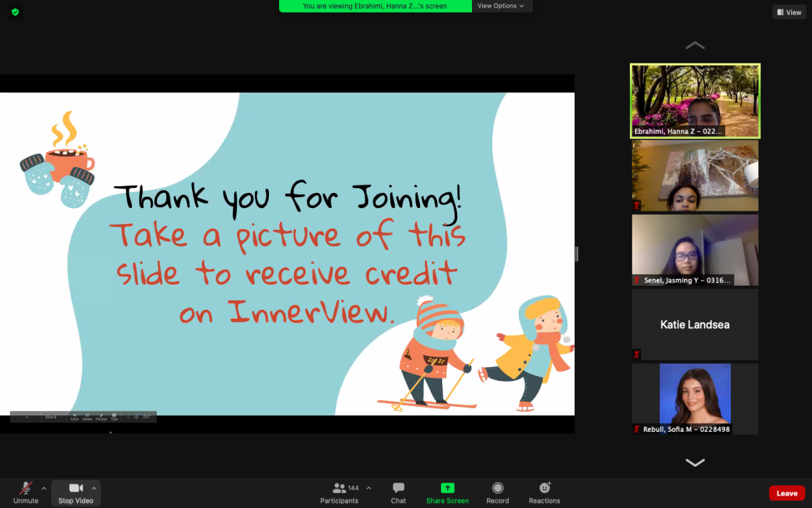Open the Participants panel

[339, 493]
